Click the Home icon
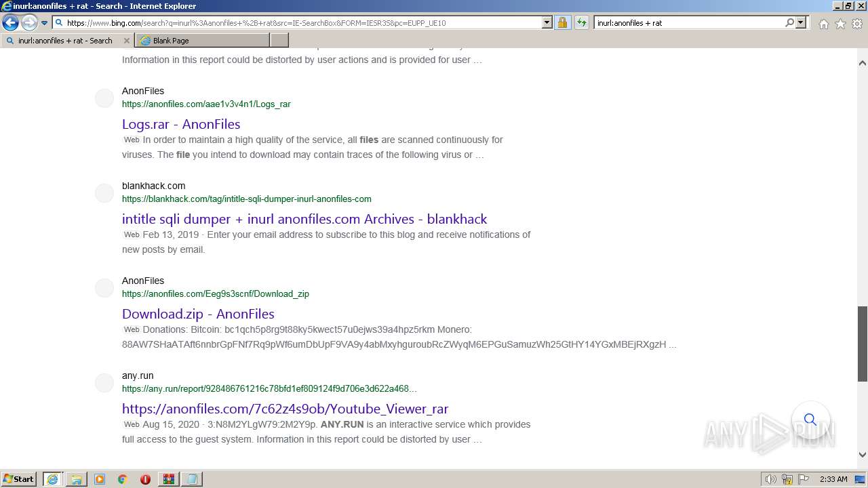This screenshot has width=868, height=488. (823, 24)
